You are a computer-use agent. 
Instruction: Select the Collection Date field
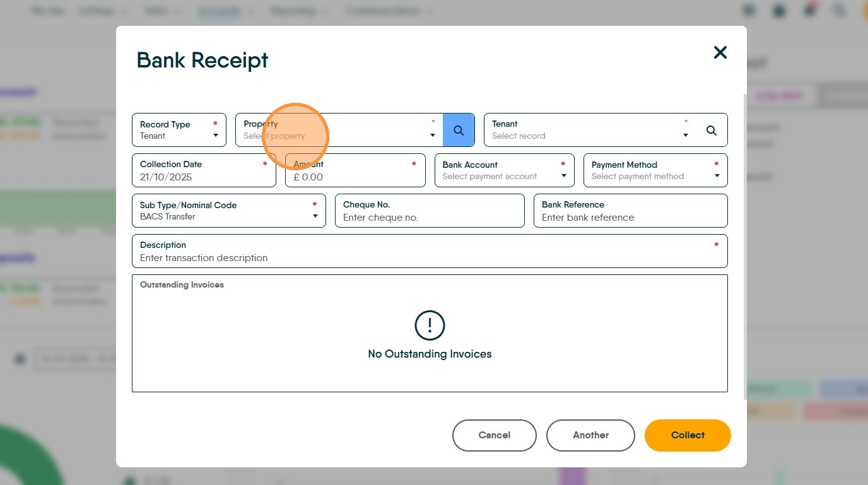click(204, 170)
